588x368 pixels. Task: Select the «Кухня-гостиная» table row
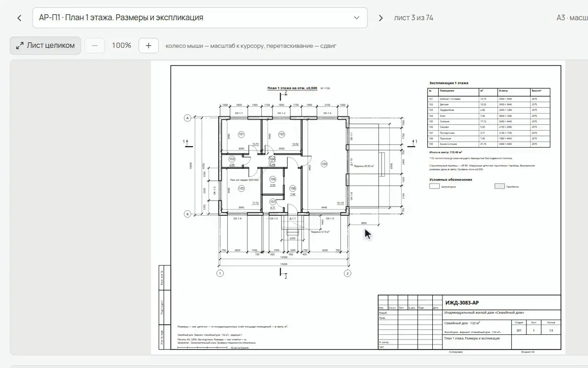tap(489, 144)
